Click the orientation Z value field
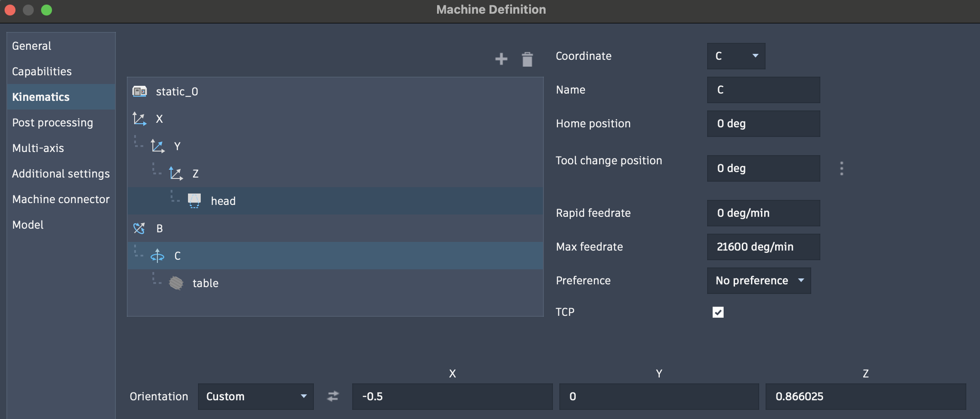 click(x=865, y=397)
